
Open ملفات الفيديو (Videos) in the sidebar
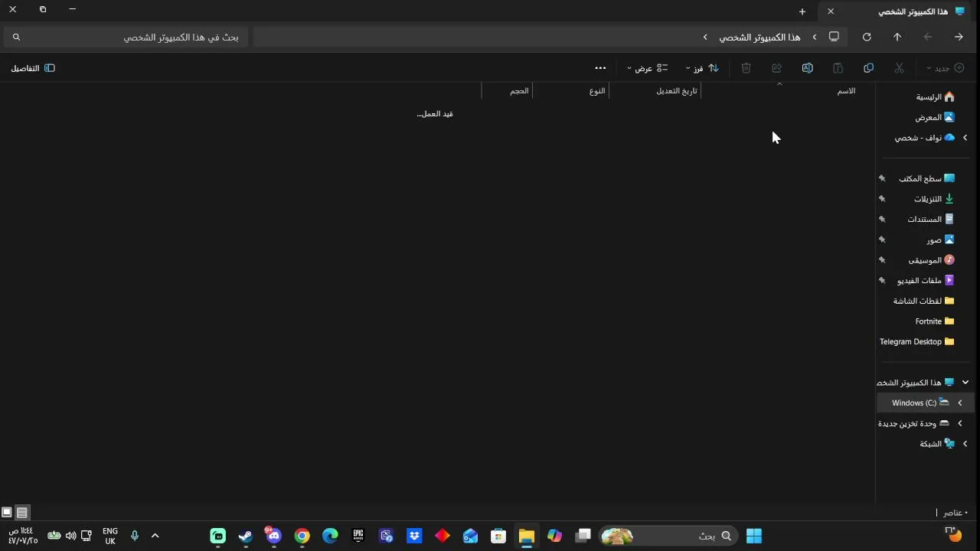(926, 280)
